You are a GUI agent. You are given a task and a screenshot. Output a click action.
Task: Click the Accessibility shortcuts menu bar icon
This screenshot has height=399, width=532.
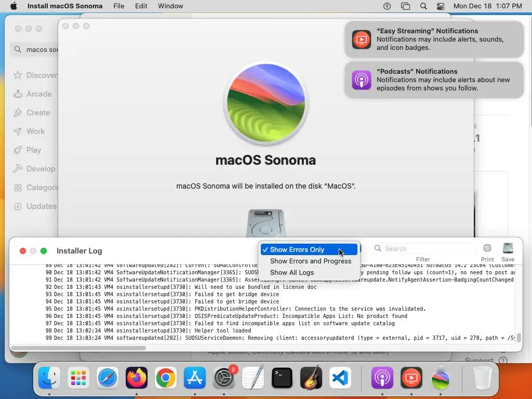click(387, 6)
